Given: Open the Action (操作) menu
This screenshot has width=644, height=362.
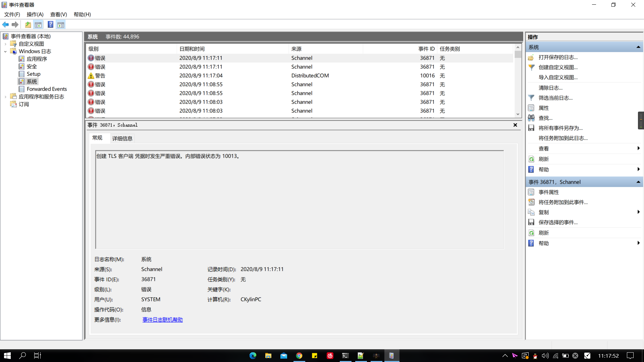Looking at the screenshot, I should pyautogui.click(x=35, y=14).
